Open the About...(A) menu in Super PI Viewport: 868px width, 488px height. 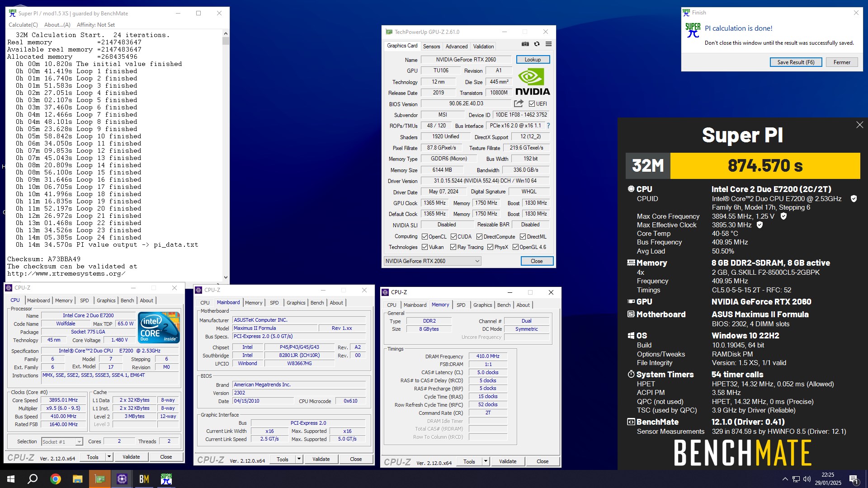(57, 25)
